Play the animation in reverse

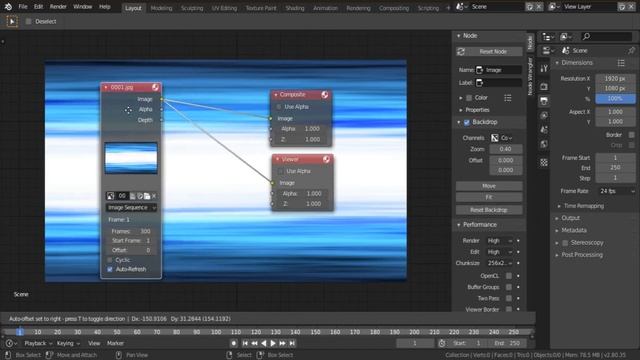click(264, 344)
